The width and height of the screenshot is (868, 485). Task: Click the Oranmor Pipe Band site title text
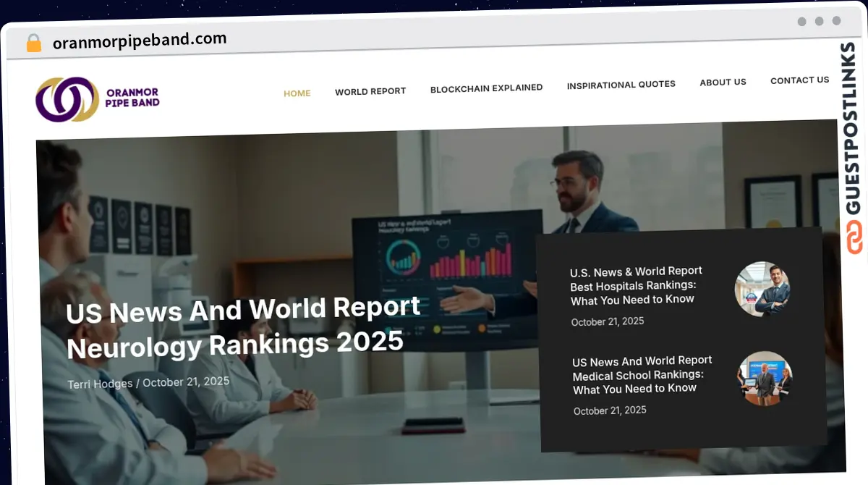[132, 97]
